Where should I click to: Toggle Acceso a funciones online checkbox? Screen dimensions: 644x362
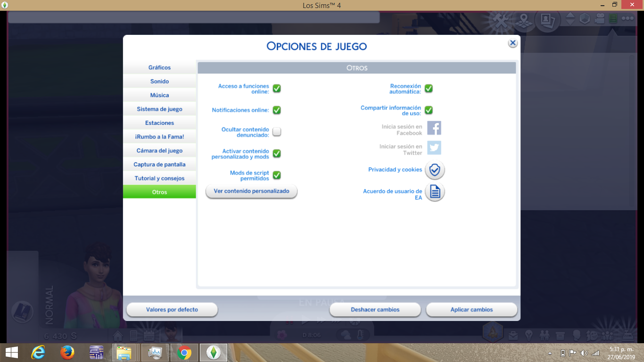(x=277, y=89)
